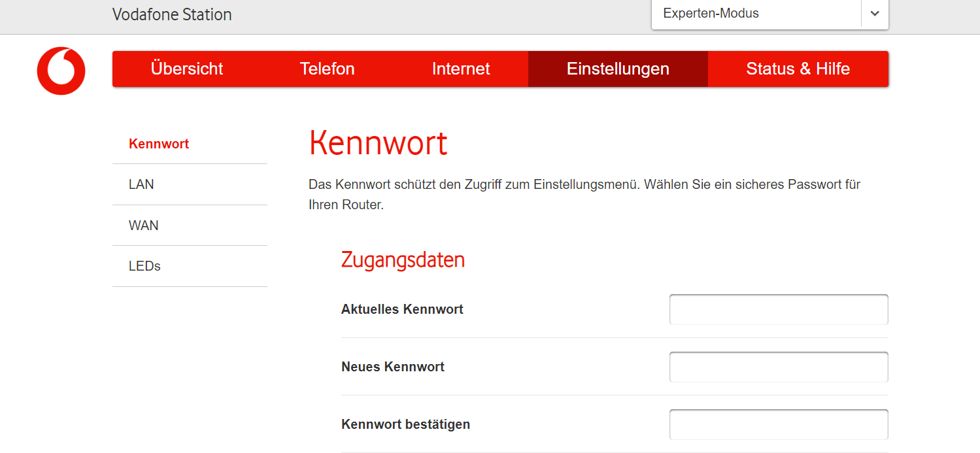Click the Kennwort bestätigen label

point(405,424)
